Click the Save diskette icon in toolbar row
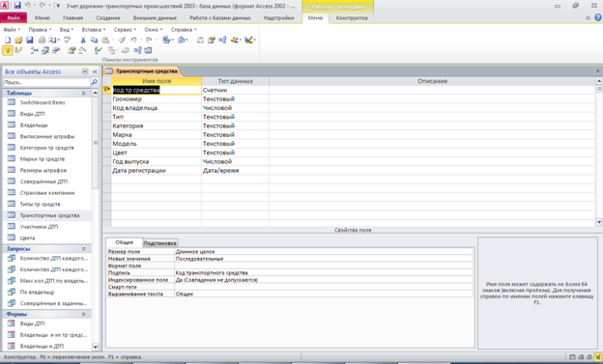This screenshot has width=603, height=364. [x=30, y=40]
